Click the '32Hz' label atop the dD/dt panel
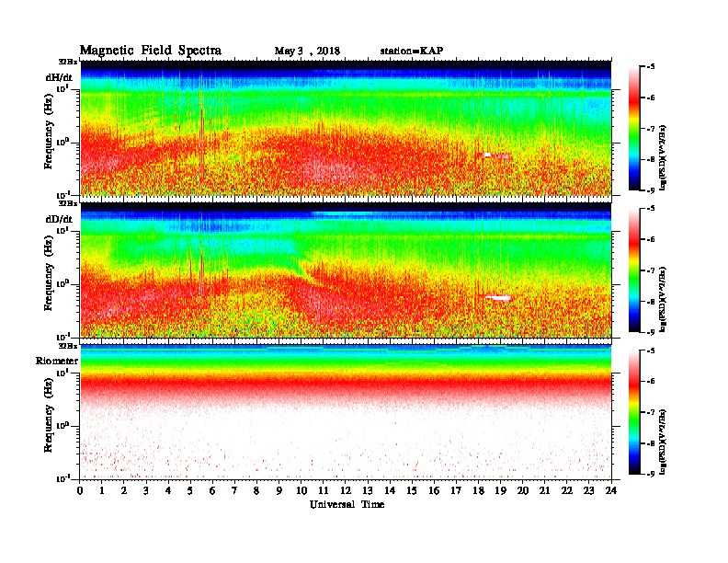 68,203
